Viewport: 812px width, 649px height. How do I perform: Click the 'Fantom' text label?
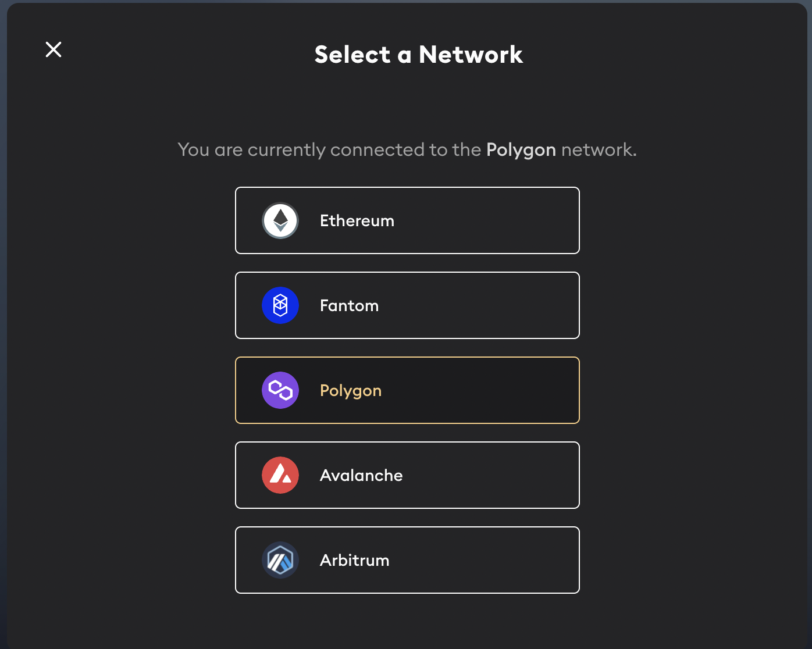tap(349, 306)
